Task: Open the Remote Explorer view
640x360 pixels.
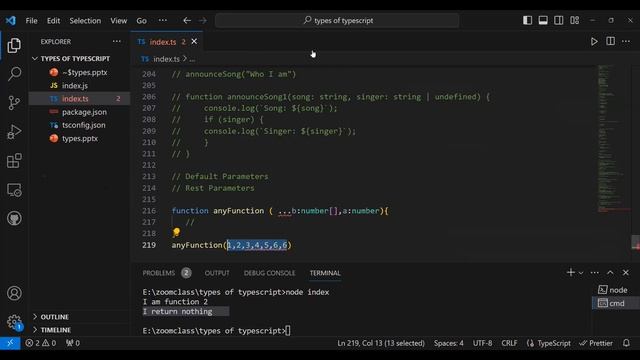Action: click(x=14, y=190)
